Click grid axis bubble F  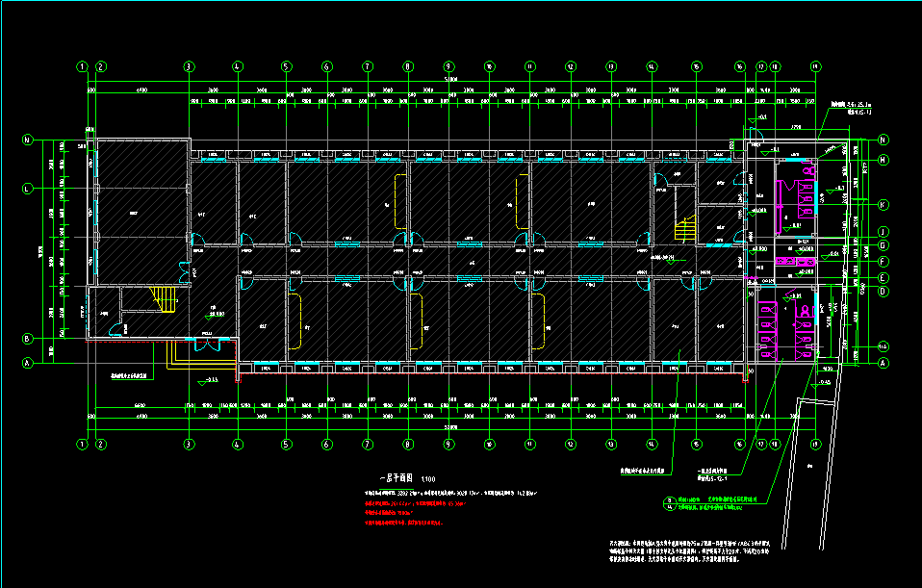click(x=883, y=261)
